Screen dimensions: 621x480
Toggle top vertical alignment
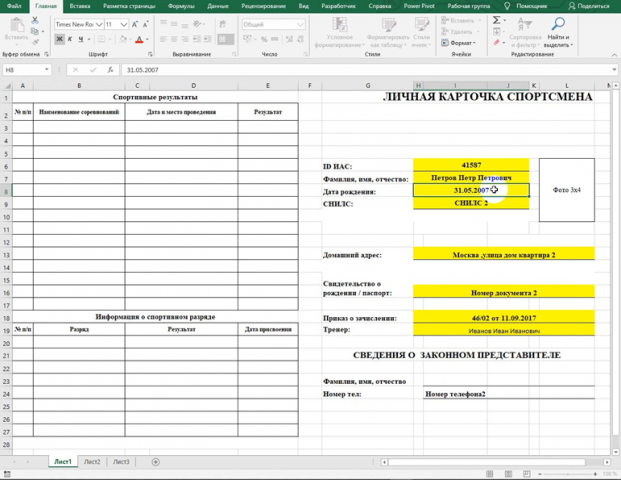pos(163,23)
